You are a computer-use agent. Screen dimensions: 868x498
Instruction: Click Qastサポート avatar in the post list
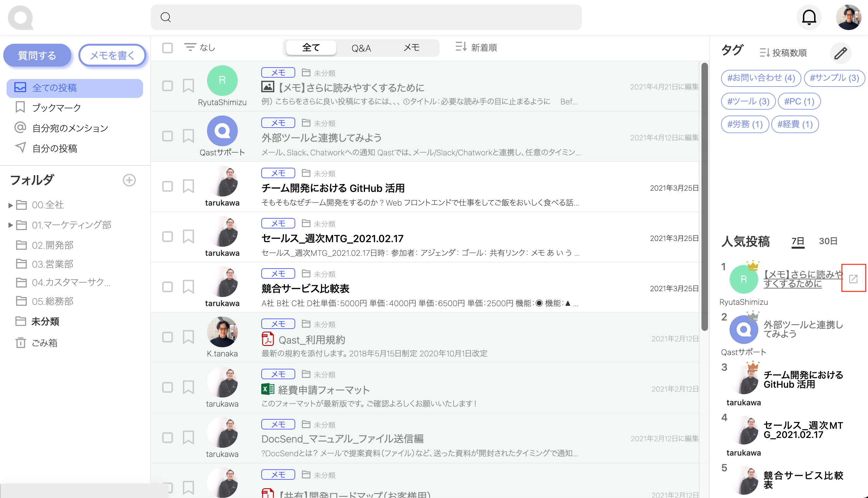coord(222,131)
